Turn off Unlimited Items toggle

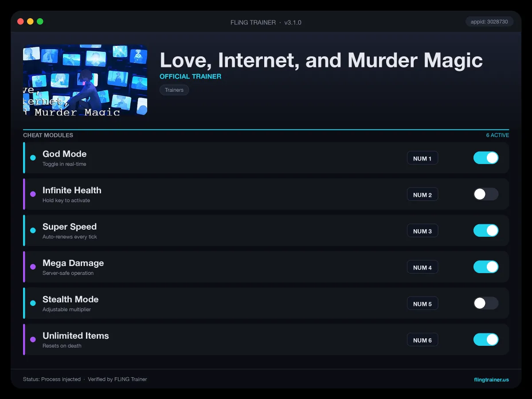pos(486,340)
